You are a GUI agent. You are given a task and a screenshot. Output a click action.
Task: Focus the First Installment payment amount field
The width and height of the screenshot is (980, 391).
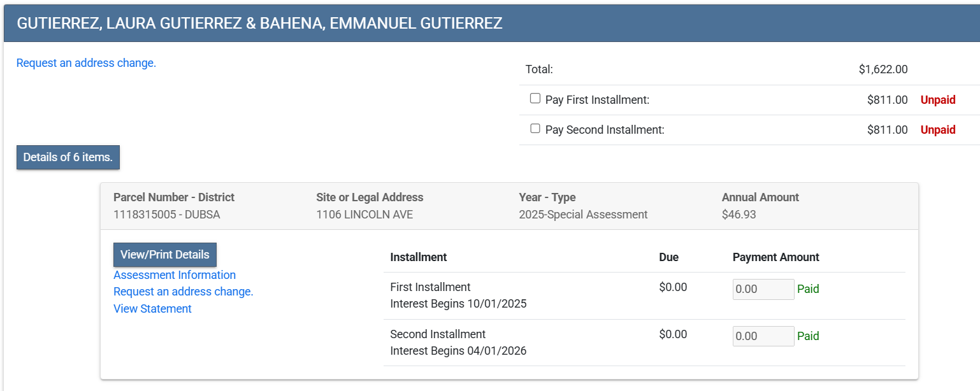tap(763, 289)
